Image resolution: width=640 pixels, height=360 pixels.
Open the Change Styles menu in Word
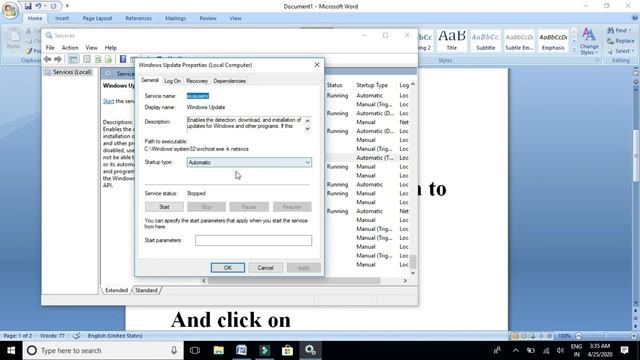pos(589,41)
